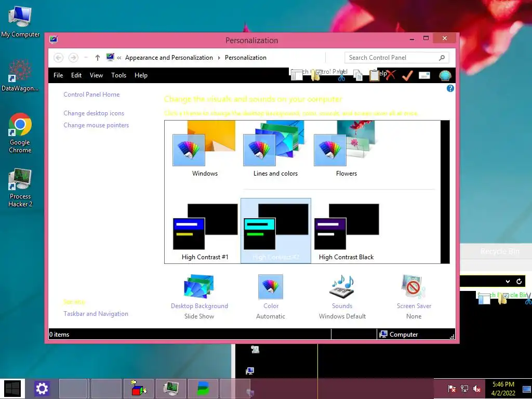The width and height of the screenshot is (532, 399).
Task: Select the High Contrast Black theme
Action: 347,232
